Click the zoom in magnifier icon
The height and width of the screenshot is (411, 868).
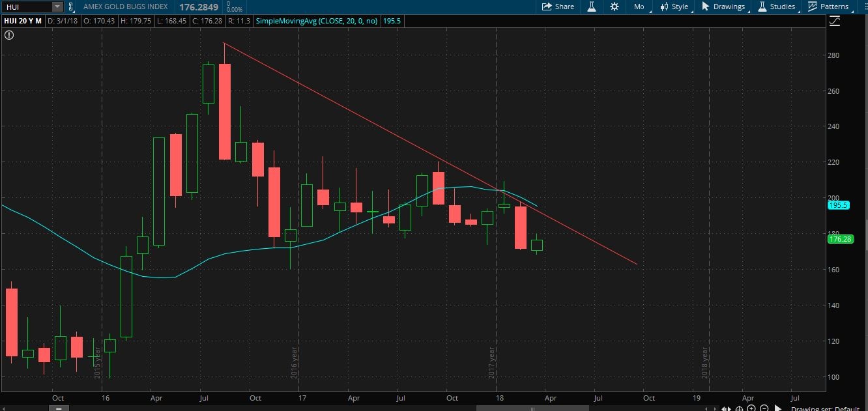tap(751, 408)
